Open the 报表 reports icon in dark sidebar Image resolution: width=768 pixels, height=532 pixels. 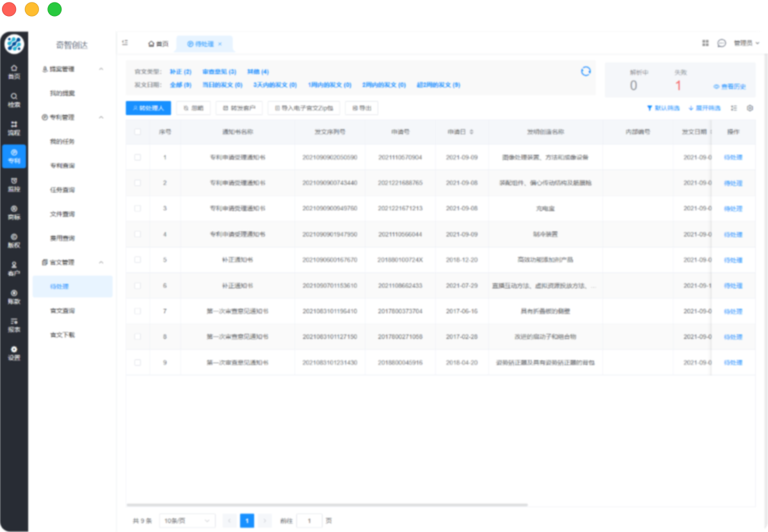[x=14, y=325]
